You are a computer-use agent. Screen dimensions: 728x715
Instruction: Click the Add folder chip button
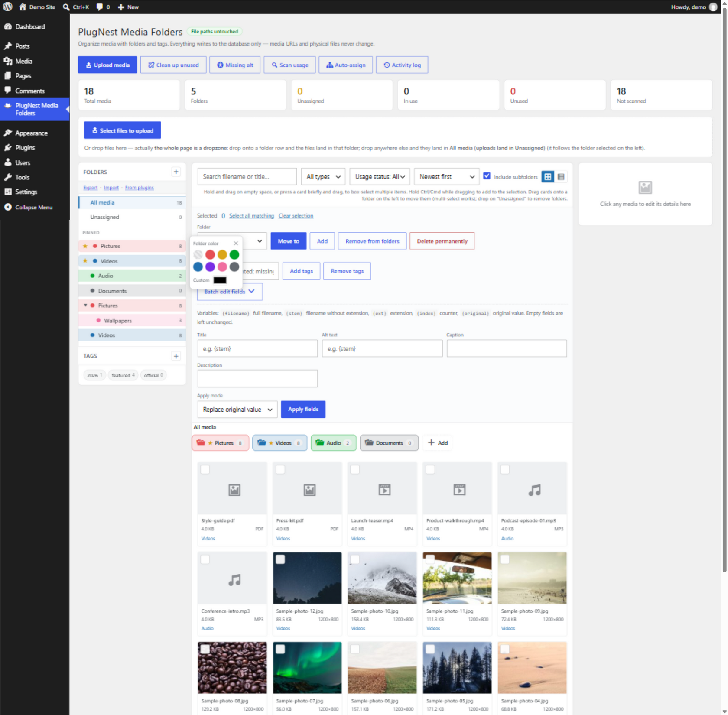438,443
